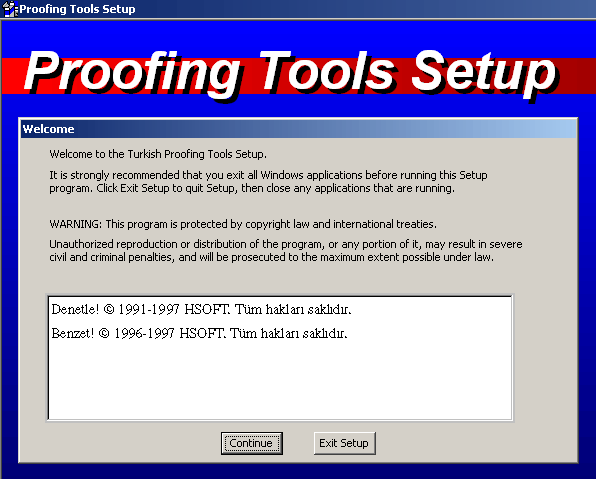This screenshot has height=479, width=596.
Task: Click the Exit Setup button
Action: click(344, 443)
